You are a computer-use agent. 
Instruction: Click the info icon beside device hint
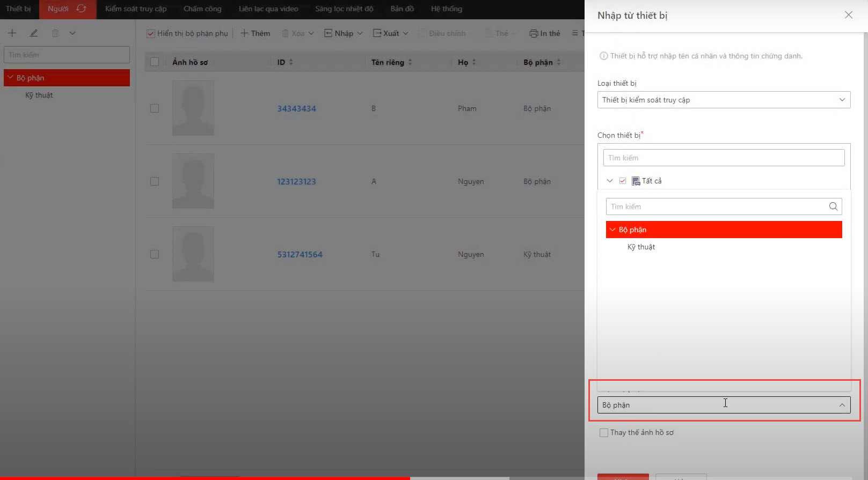[603, 56]
